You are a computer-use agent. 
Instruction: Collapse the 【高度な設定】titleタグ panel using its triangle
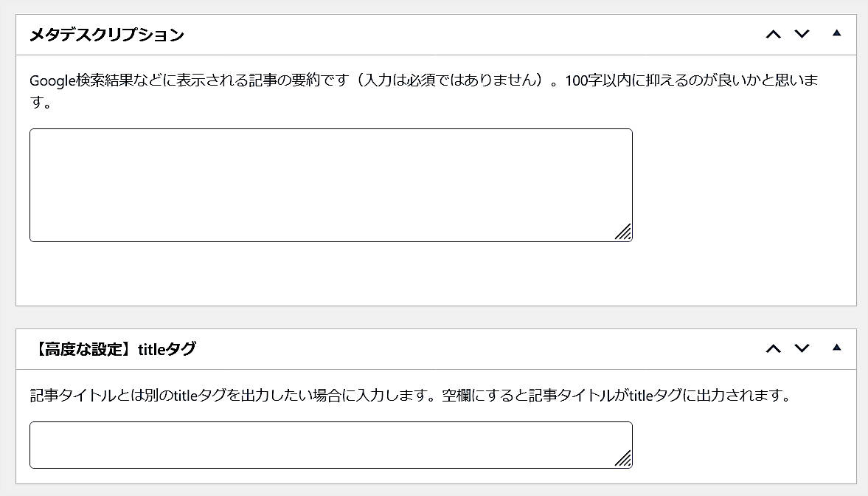[x=836, y=348]
